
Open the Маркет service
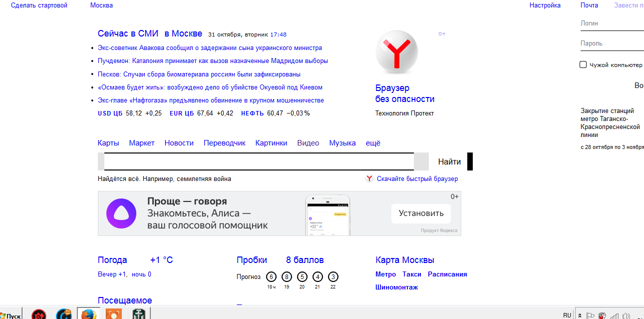[x=142, y=143]
